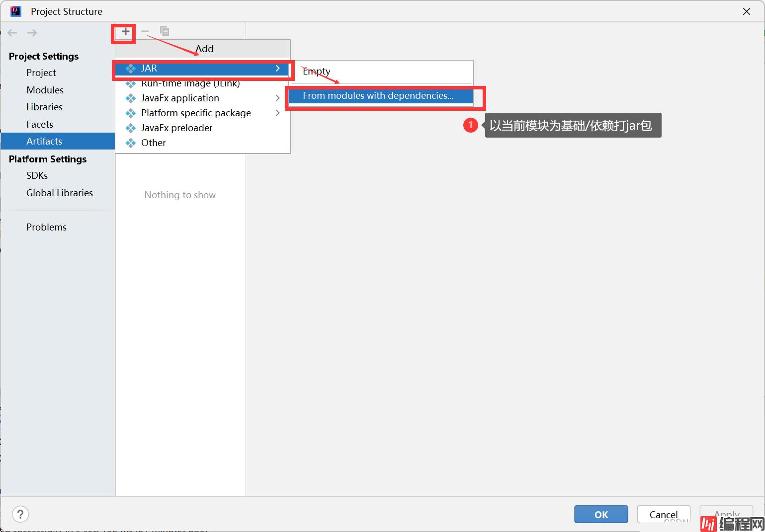Select Artifacts in the sidebar
Image resolution: width=765 pixels, height=532 pixels.
(58, 141)
